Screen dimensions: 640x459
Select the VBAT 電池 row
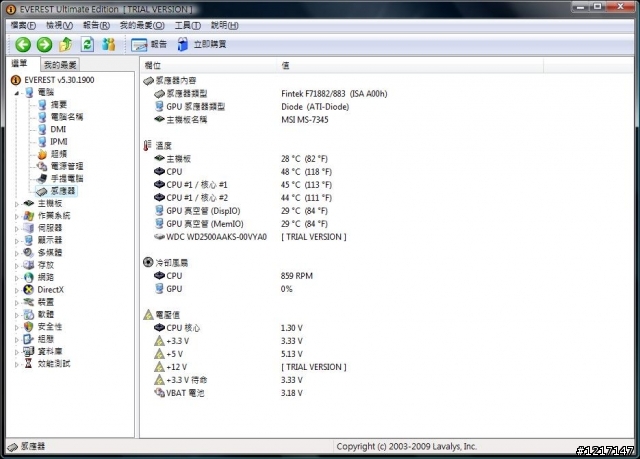[228, 393]
